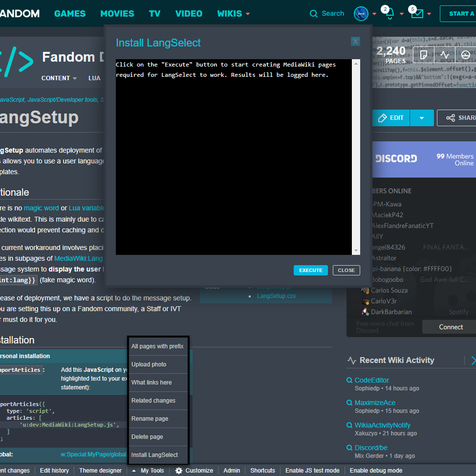
Task: Toggle the My Tools menu
Action: click(x=148, y=471)
